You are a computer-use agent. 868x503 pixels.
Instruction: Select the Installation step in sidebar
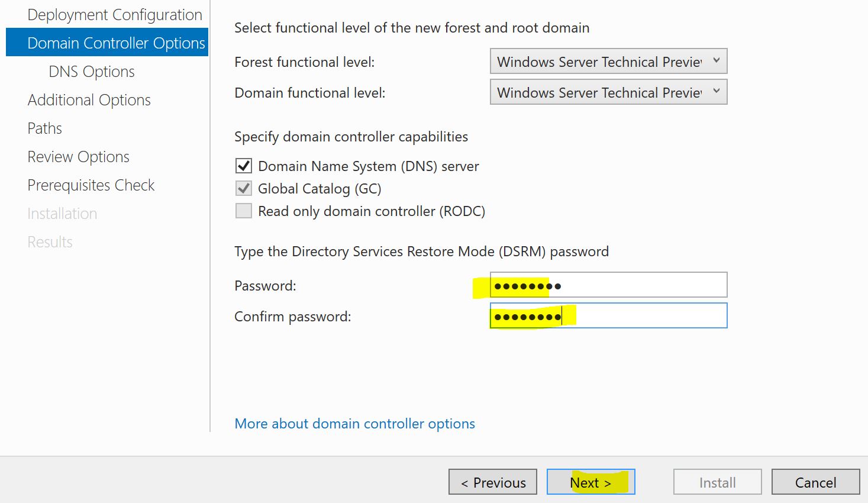click(x=62, y=214)
